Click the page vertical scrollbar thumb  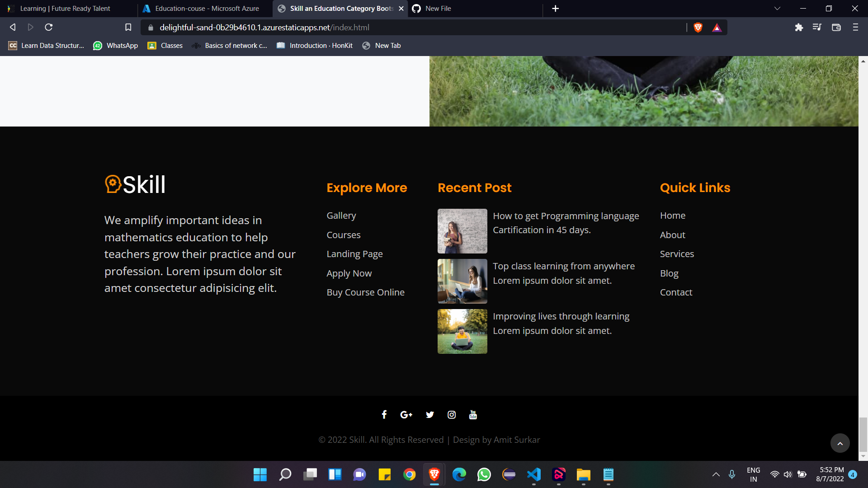[863, 434]
